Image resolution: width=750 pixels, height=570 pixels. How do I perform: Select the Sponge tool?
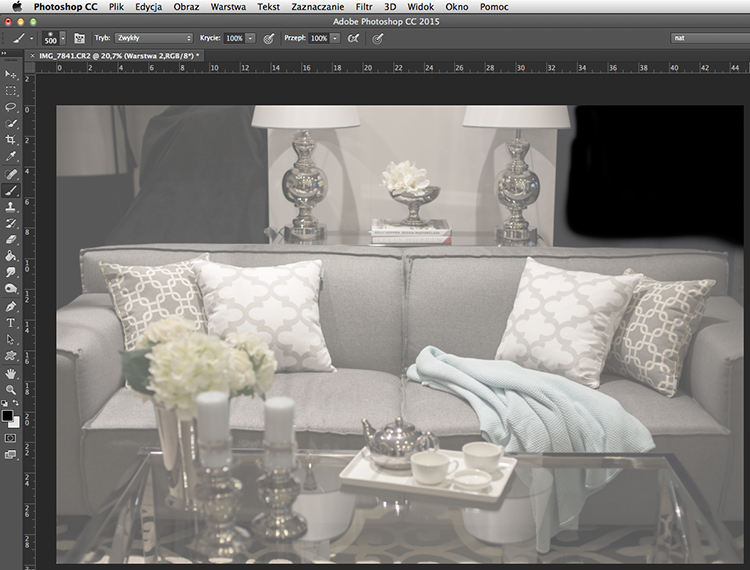coord(11,288)
